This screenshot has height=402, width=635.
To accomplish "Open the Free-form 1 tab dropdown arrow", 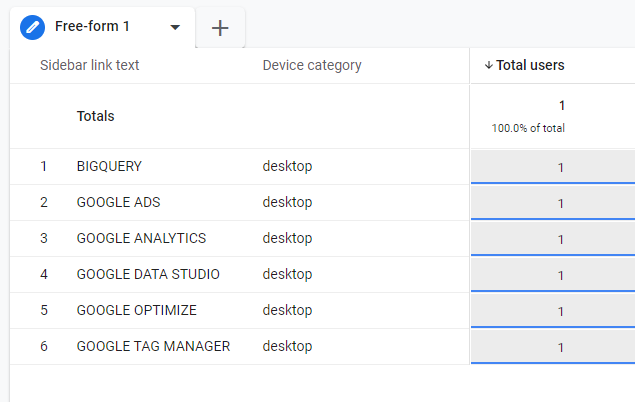I will 175,28.
